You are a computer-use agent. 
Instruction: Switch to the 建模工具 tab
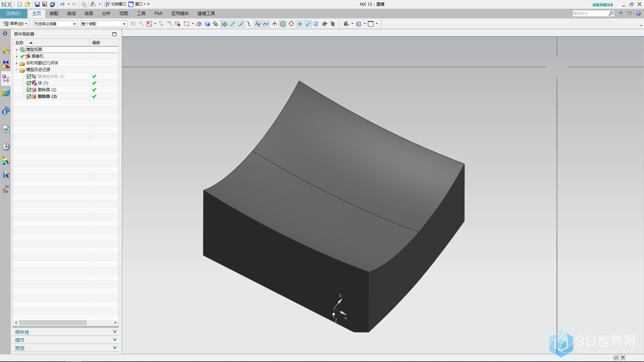(x=206, y=13)
